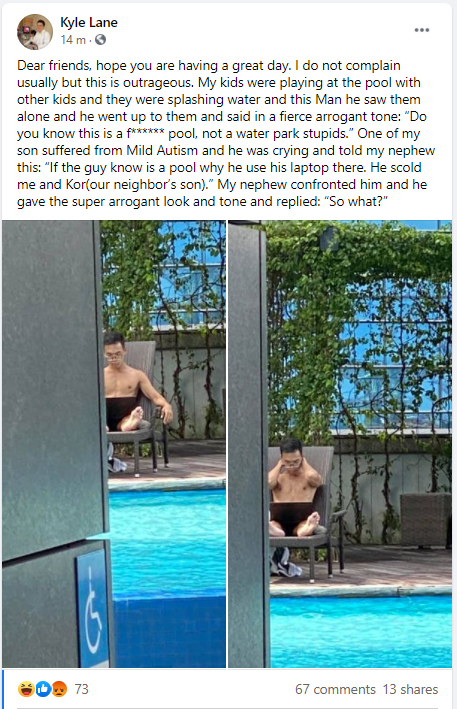The width and height of the screenshot is (457, 709).
Task: Click the wheelchair accessibility sign in the photo
Action: [x=93, y=609]
